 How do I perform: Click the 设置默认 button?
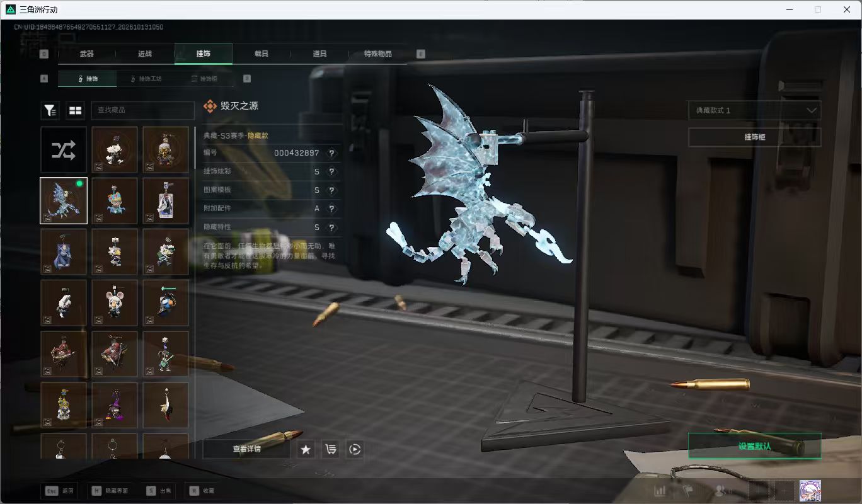pyautogui.click(x=754, y=446)
